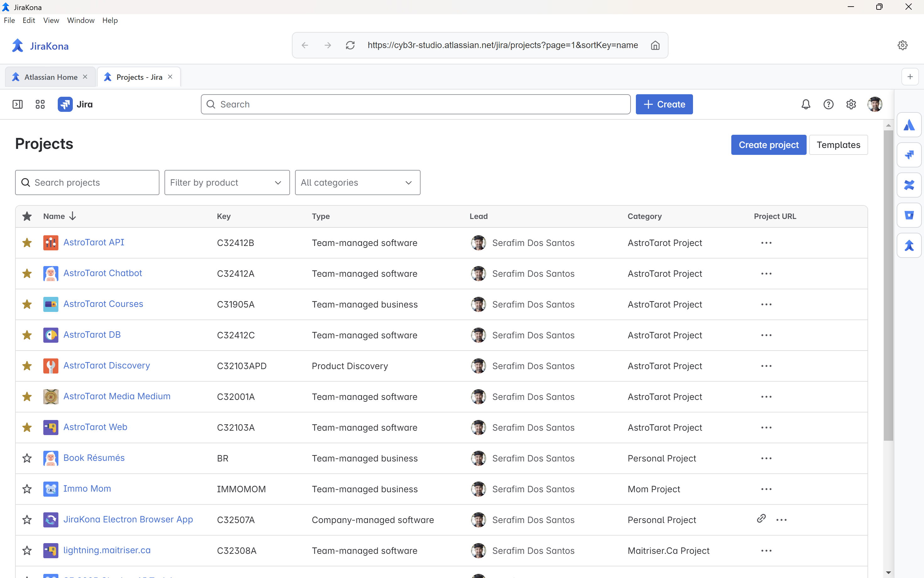The image size is (924, 578).
Task: Switch to the Atlassian Home tab
Action: coord(51,77)
